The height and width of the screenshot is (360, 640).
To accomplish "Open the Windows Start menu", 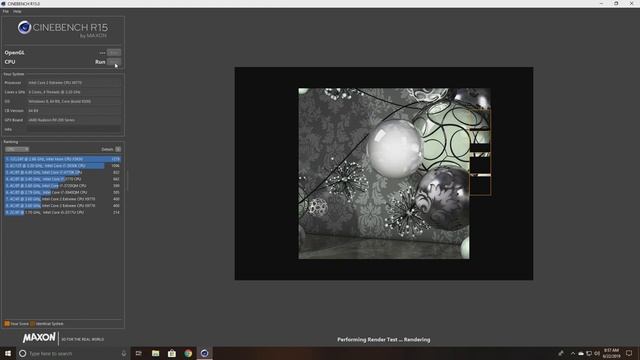I will [8, 353].
